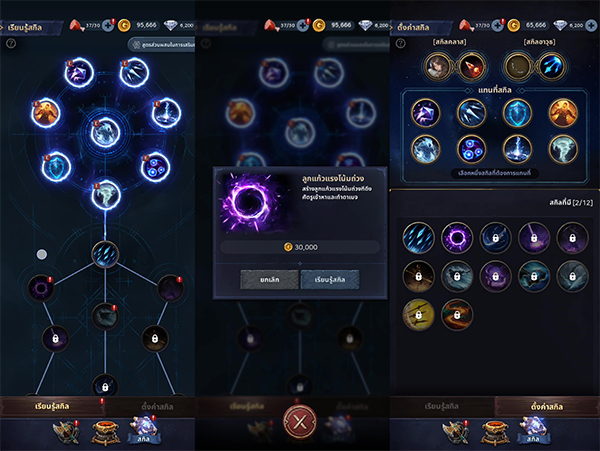Click the เรียนรู้สกิล confirm button in dialog
600x451 pixels.
[330, 280]
